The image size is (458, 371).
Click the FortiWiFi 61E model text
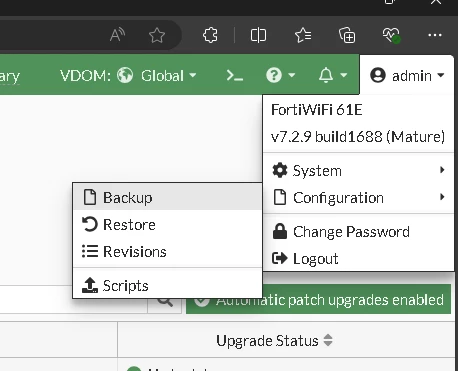point(317,110)
